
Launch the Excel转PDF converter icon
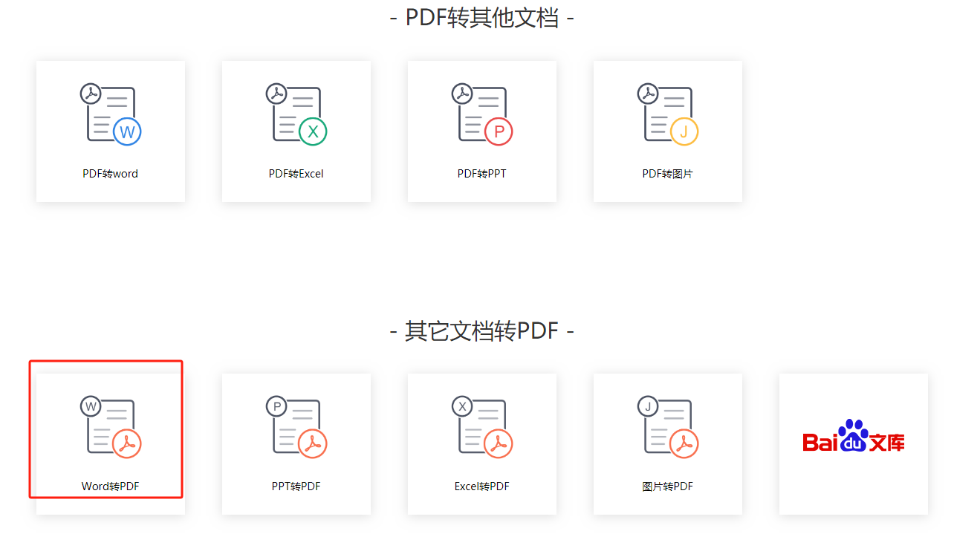point(482,426)
